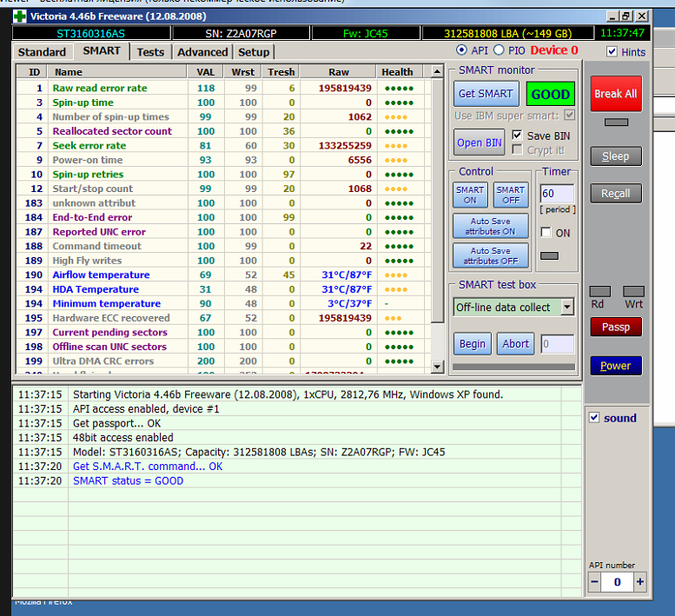Screen dimensions: 675x616
Task: Expand the Off-line data collect dropdown
Action: click(566, 307)
